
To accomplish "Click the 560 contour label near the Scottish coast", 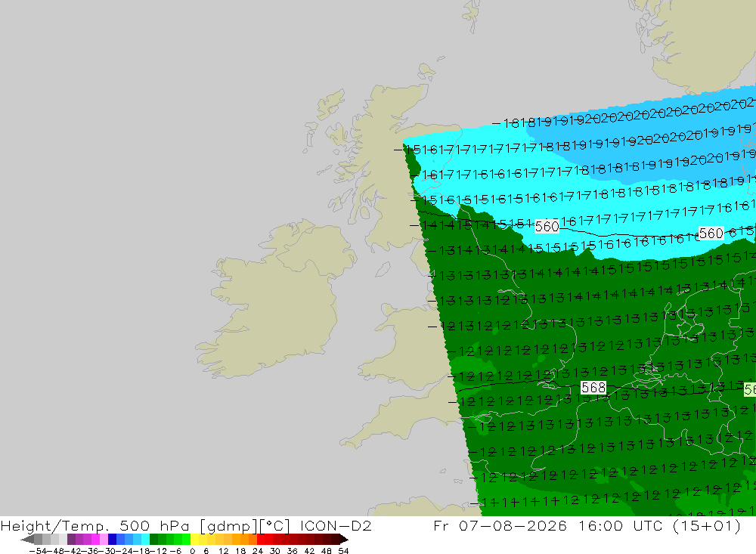I will [547, 226].
